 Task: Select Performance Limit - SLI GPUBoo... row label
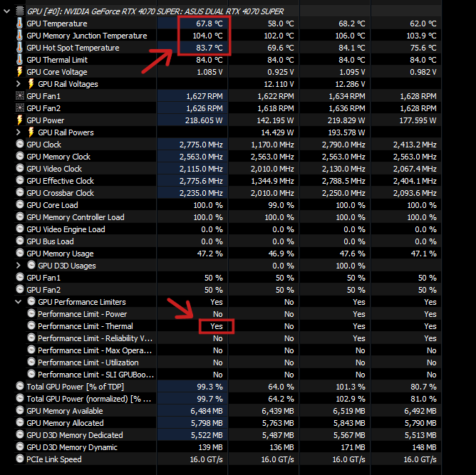click(96, 375)
